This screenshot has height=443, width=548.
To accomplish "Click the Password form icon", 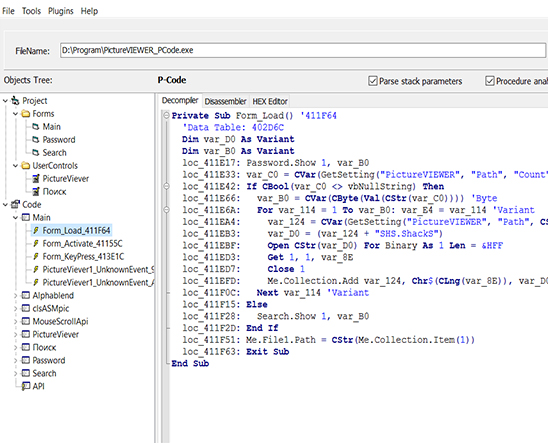I will pyautogui.click(x=36, y=140).
